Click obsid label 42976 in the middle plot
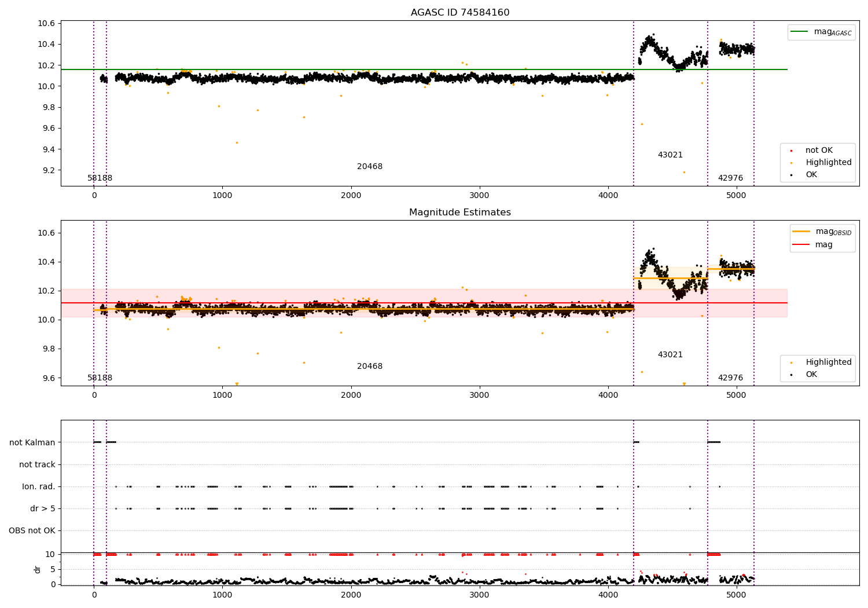 (x=730, y=378)
